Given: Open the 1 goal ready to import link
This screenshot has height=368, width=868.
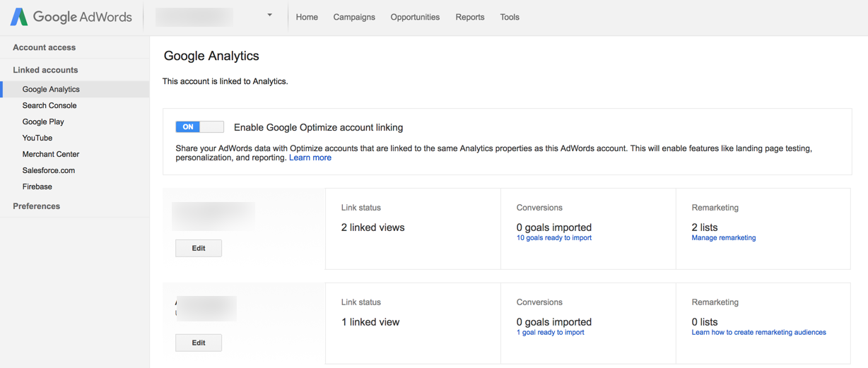Looking at the screenshot, I should click(551, 333).
